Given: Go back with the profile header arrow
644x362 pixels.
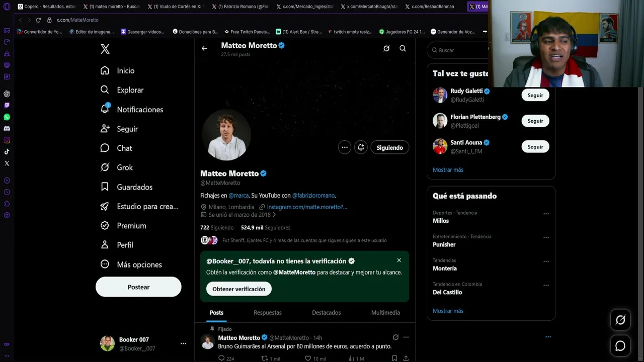Looking at the screenshot, I should [x=204, y=48].
